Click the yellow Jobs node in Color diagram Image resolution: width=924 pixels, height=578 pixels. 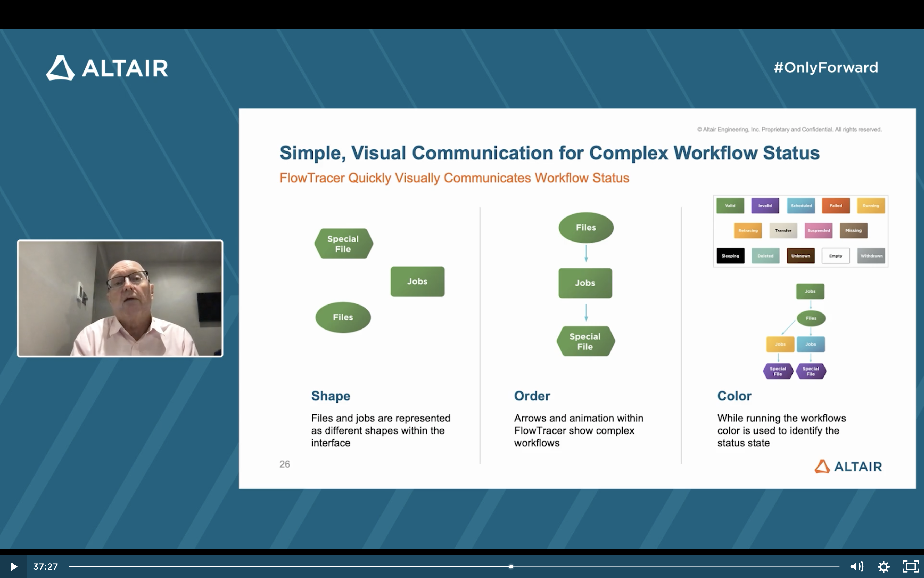(780, 344)
